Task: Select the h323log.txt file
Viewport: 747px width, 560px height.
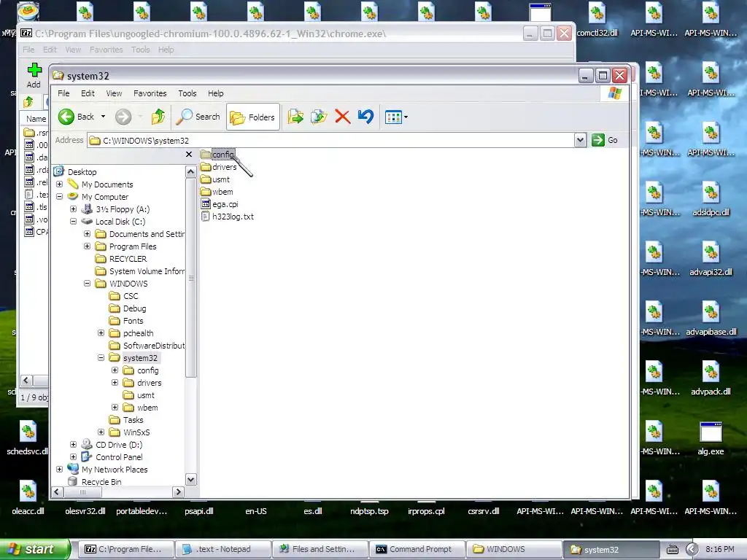Action: 228,217
